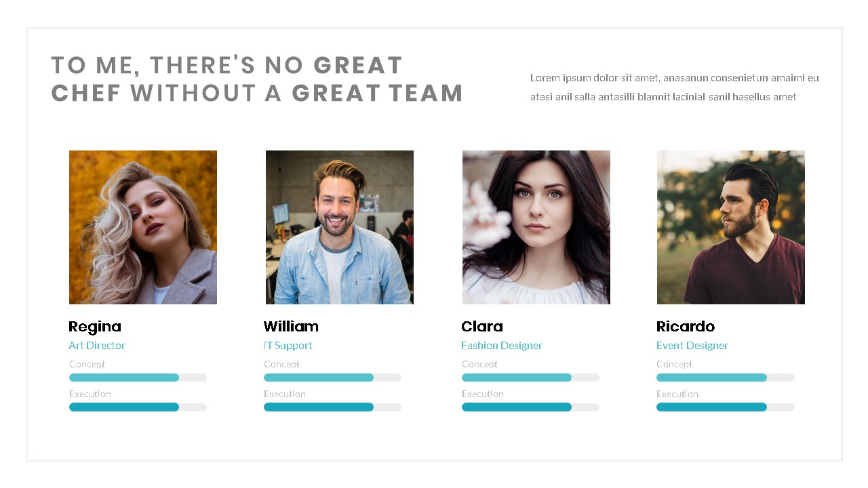Click Regina's Execution progress bar
868x488 pixels.
tap(138, 407)
